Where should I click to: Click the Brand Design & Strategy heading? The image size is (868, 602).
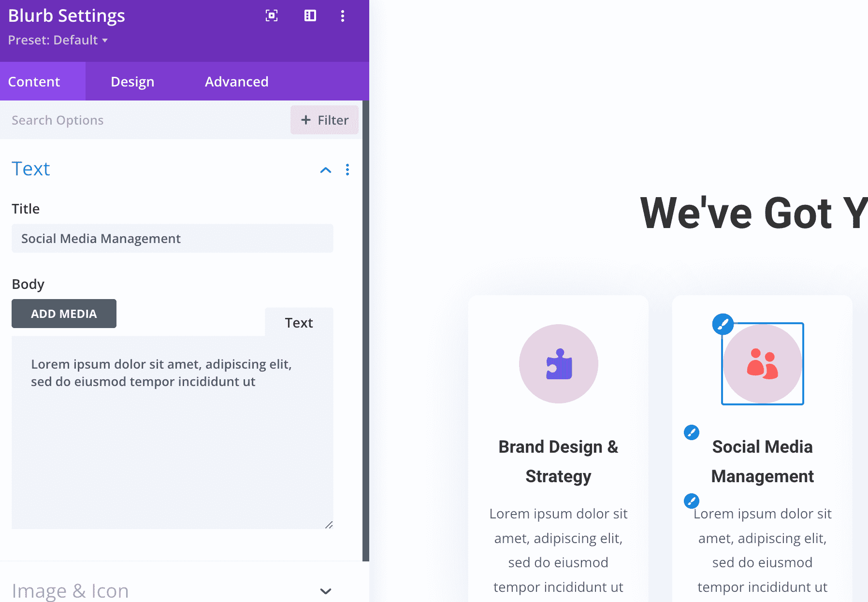[x=559, y=461]
